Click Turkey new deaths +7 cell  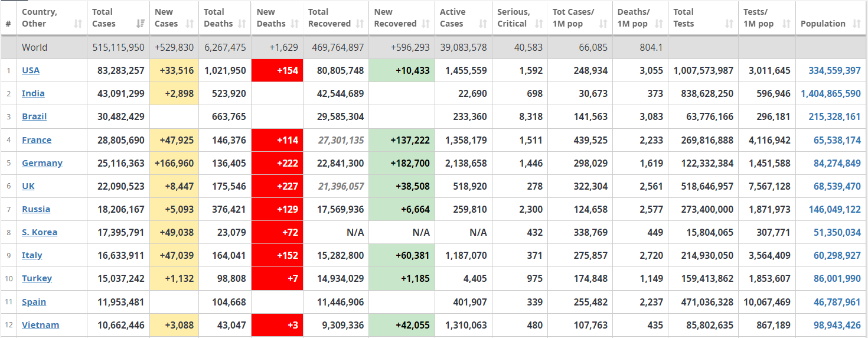277,278
